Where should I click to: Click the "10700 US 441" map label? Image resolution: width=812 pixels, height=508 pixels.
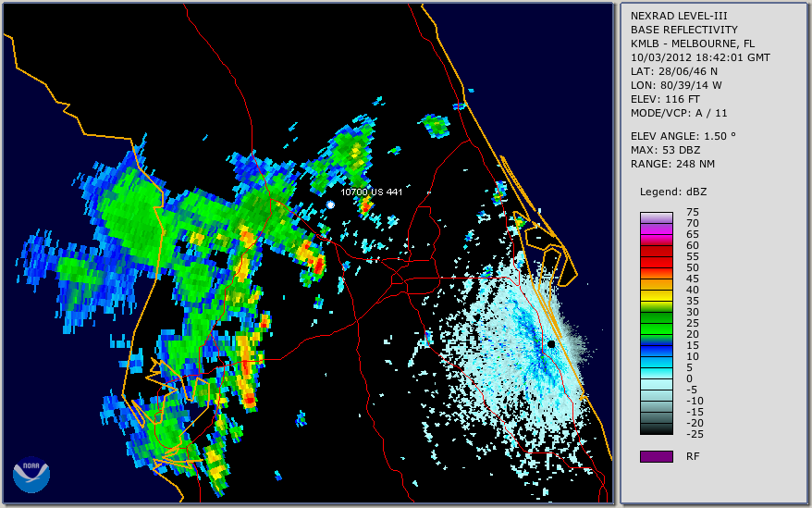371,192
